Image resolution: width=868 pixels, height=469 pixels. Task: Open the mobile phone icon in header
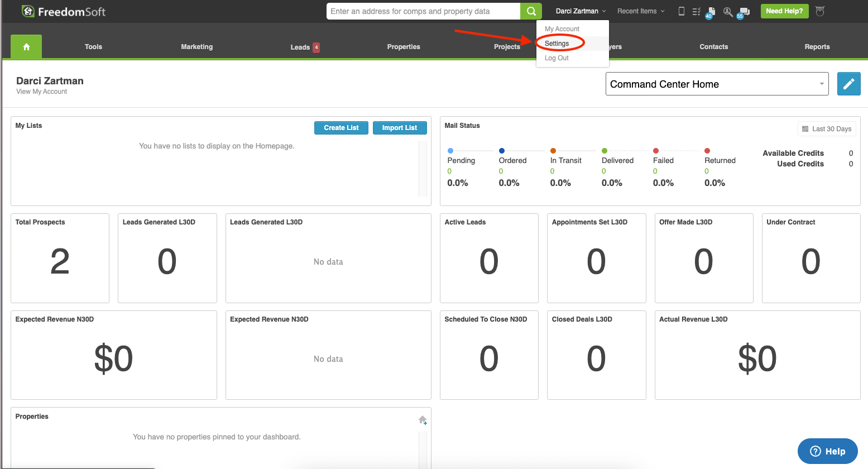tap(681, 11)
